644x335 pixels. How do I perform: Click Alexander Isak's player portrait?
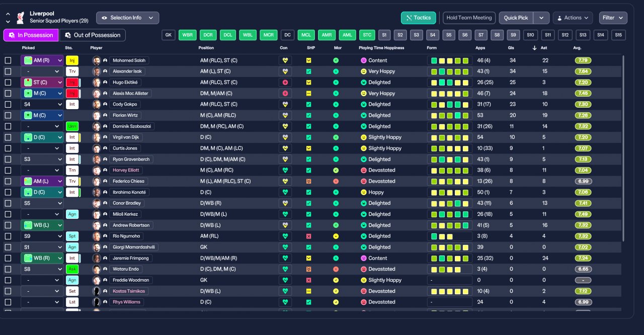97,71
